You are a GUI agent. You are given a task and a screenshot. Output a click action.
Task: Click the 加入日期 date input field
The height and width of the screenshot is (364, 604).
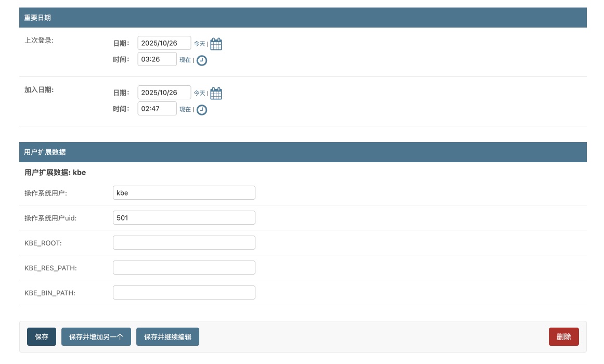tap(164, 93)
